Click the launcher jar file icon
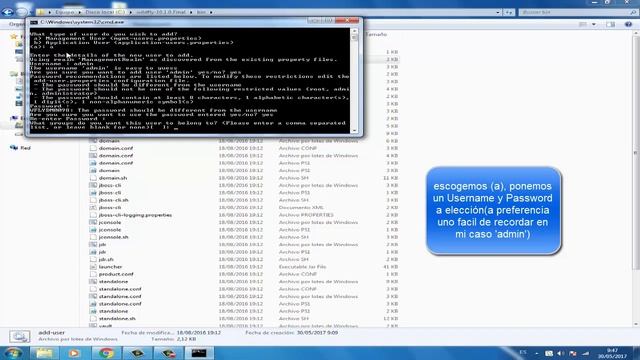This screenshot has width=640, height=360. tap(93, 267)
